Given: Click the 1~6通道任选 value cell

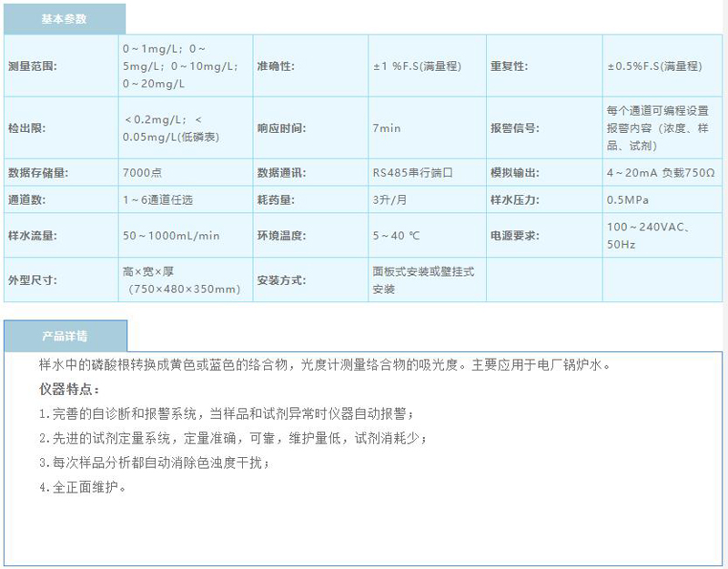Looking at the screenshot, I should (x=157, y=198).
